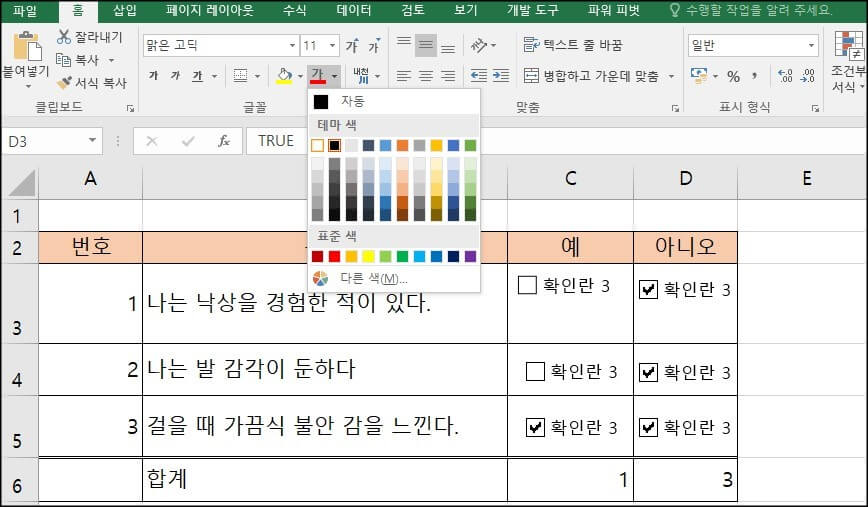Click the Cut (잘라내기) scissors icon

(64, 37)
